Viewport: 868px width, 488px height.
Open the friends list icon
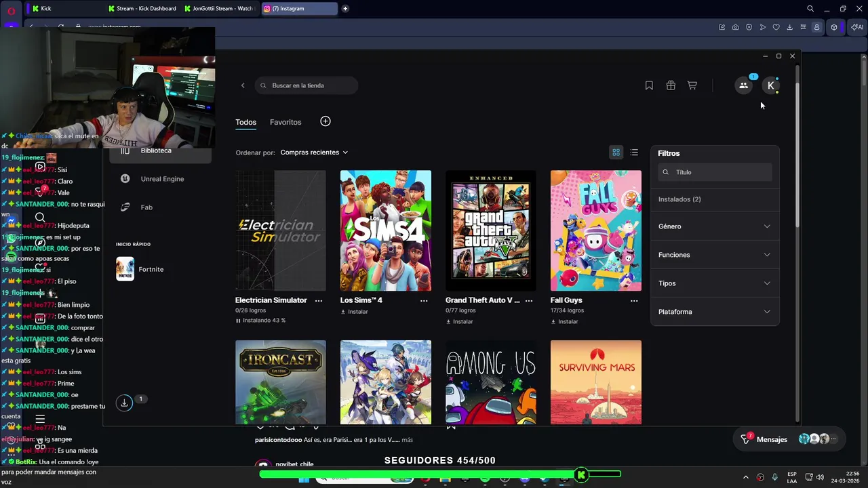tap(744, 85)
